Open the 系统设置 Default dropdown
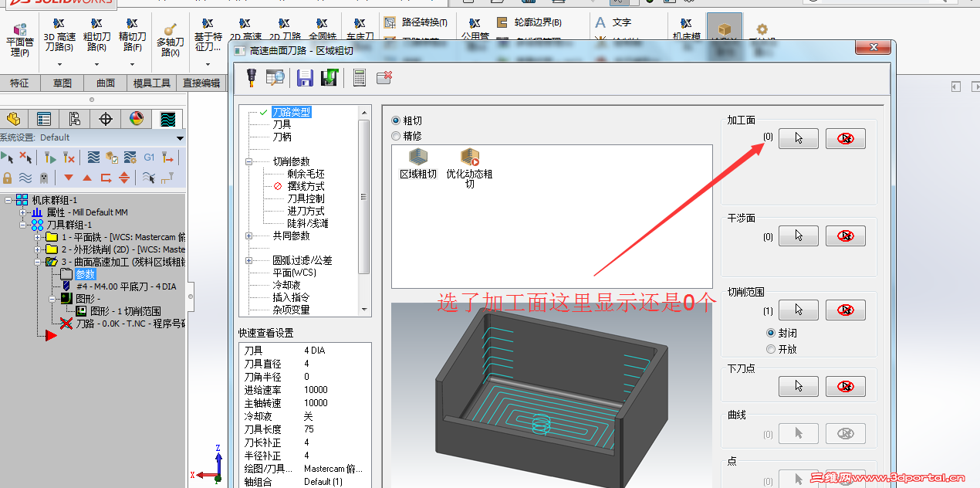This screenshot has height=488, width=980. pos(180,138)
